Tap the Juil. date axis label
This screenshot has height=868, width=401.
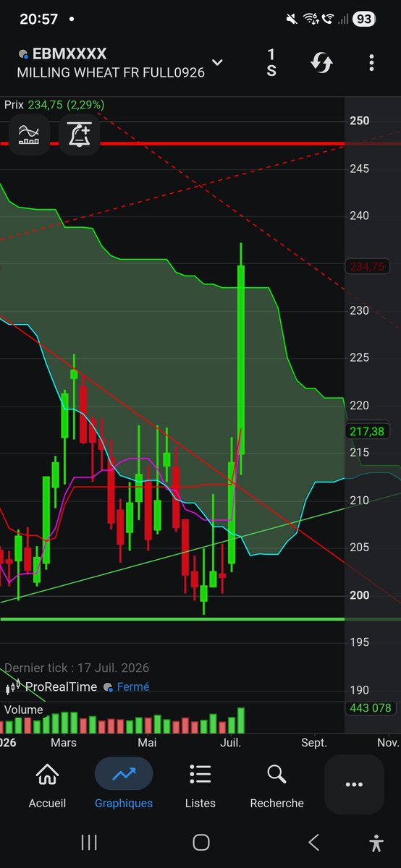point(230,743)
